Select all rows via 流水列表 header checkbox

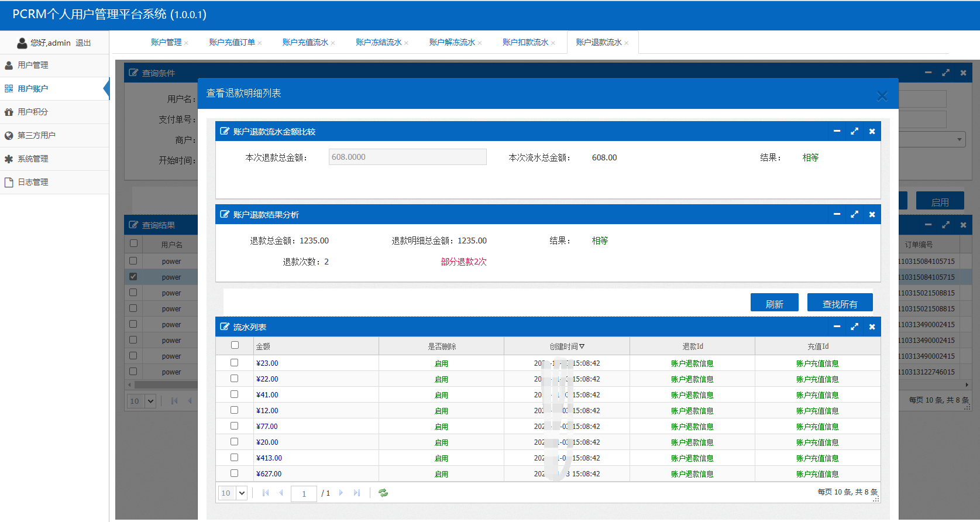(235, 345)
